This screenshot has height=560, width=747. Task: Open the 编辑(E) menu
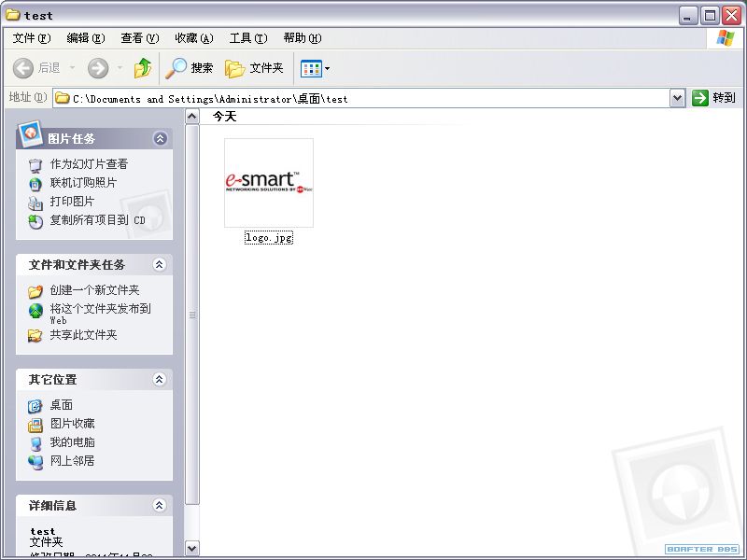pos(86,38)
